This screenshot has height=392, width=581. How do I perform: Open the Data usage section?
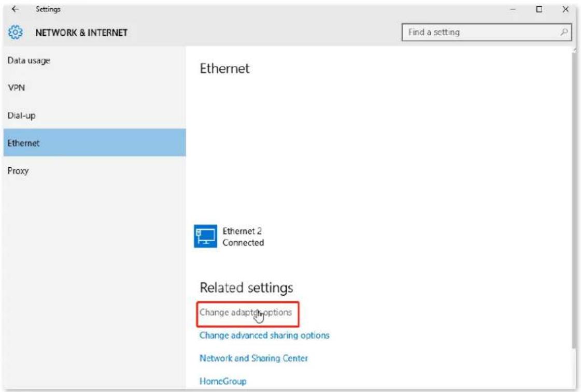click(94, 61)
